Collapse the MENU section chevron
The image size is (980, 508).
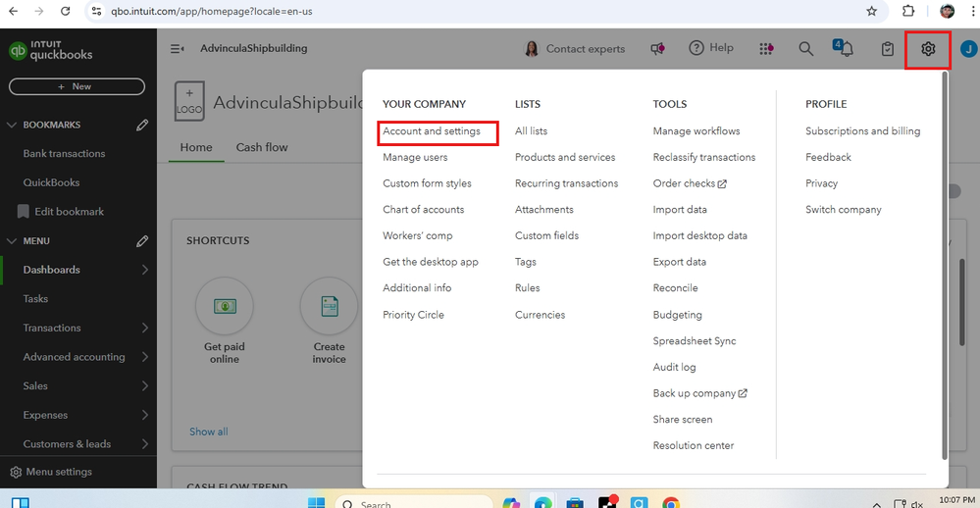point(11,241)
